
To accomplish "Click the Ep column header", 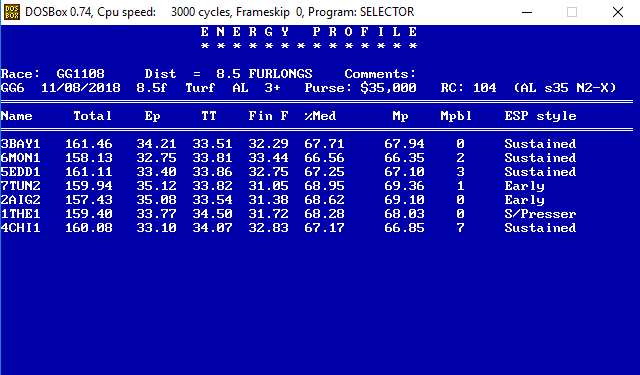I will tap(153, 116).
